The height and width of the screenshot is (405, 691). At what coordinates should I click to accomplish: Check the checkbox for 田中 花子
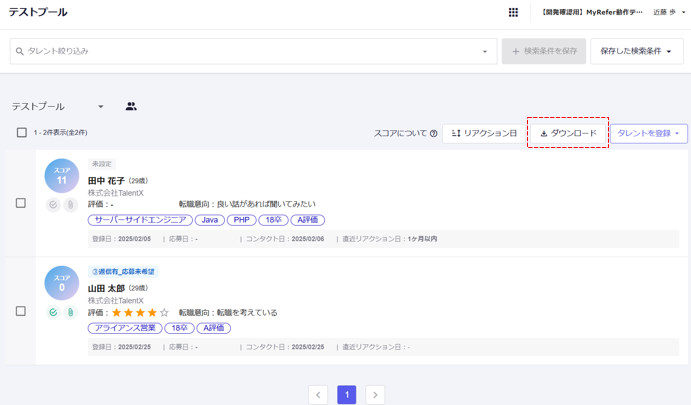click(x=20, y=203)
